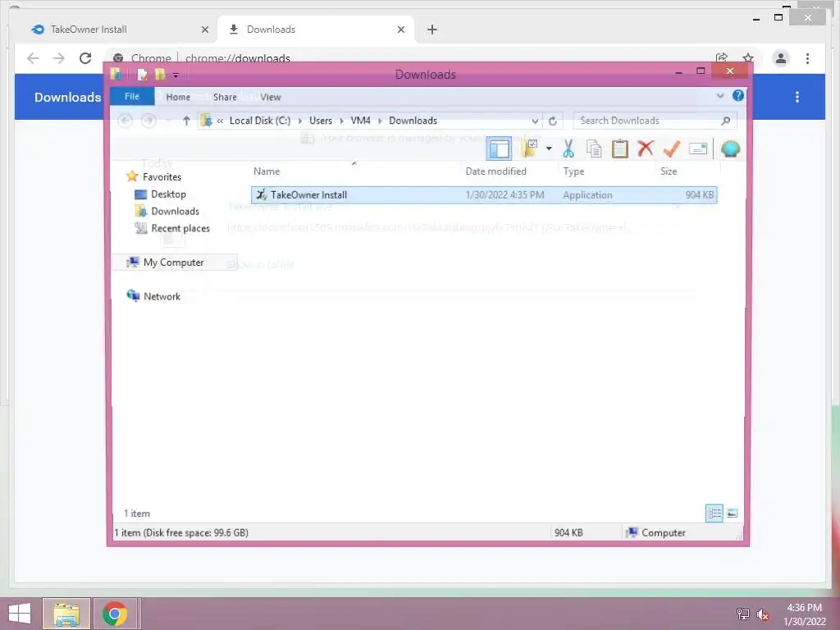
Task: Click Quick Access properties icon
Action: pyautogui.click(x=143, y=75)
